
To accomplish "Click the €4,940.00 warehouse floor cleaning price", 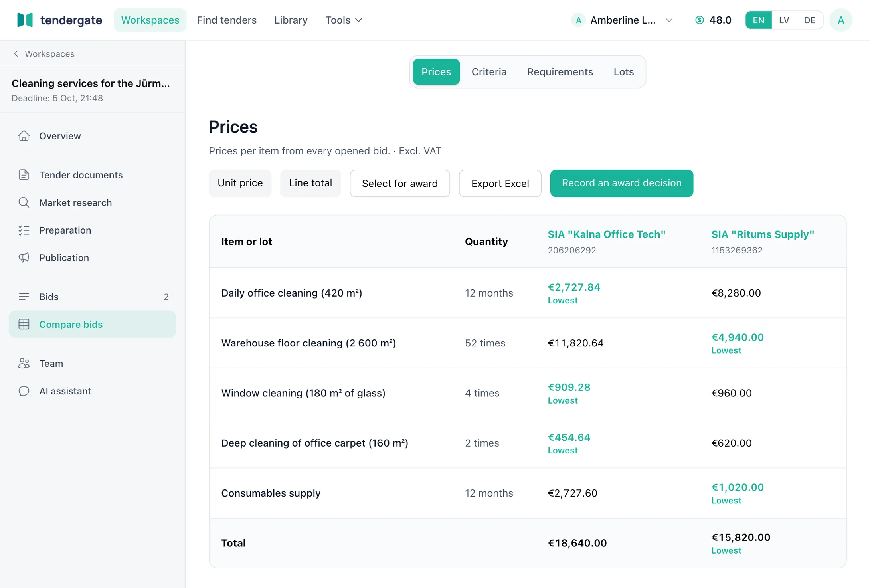I will point(738,337).
